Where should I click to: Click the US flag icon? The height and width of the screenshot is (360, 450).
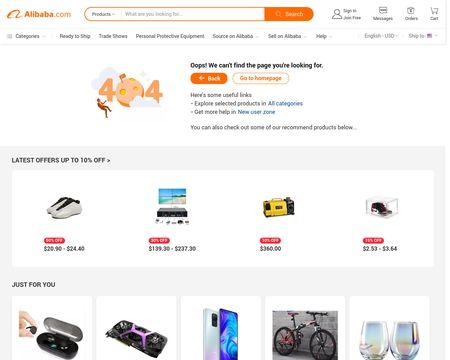[x=430, y=36]
